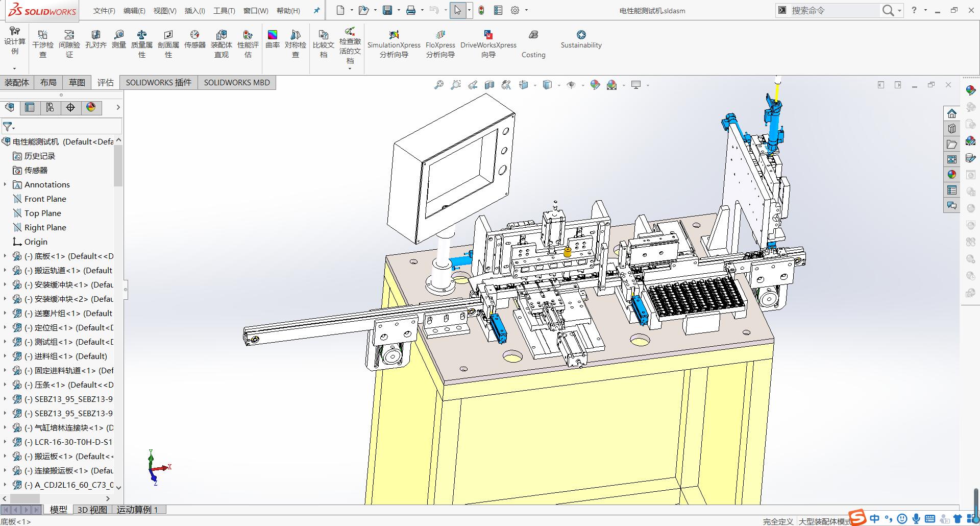Image resolution: width=980 pixels, height=526 pixels.
Task: Open the 工具(T) menu
Action: click(224, 11)
